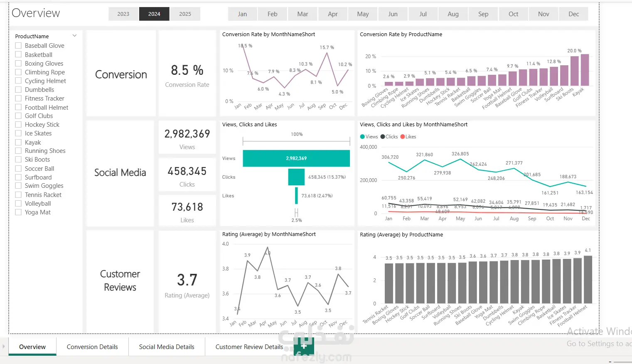Select the Clicks bar in the funnel
The width and height of the screenshot is (632, 364).
point(296,177)
